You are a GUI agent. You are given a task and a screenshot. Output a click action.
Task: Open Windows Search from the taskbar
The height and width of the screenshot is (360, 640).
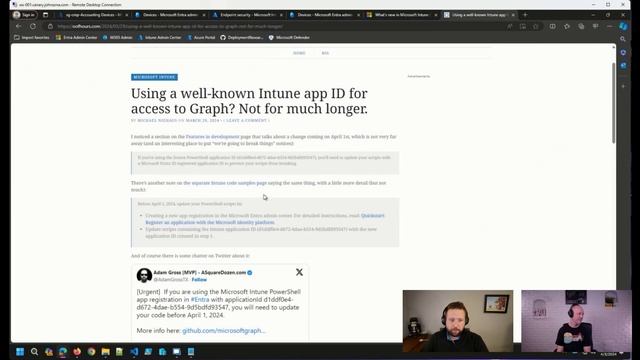[34, 351]
